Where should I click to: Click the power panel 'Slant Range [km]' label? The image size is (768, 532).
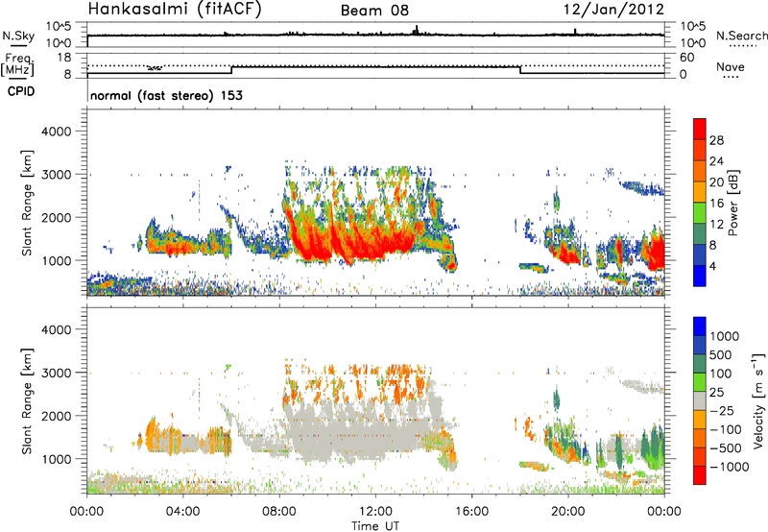(27, 204)
